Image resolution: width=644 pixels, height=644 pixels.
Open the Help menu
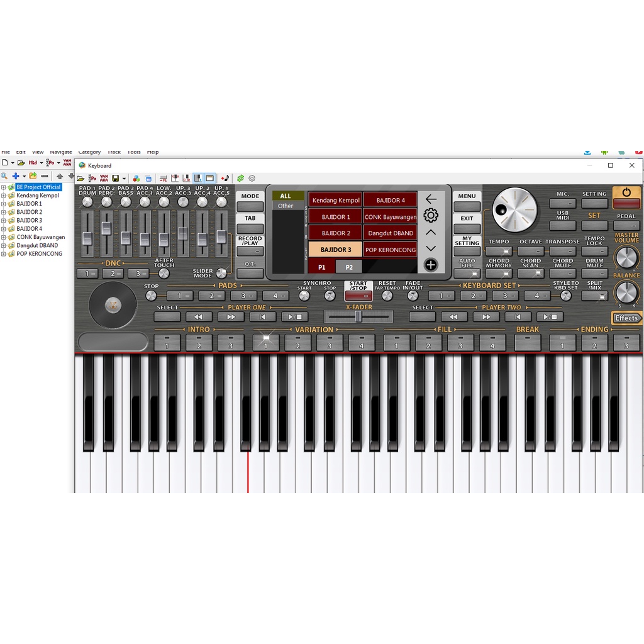tap(153, 152)
